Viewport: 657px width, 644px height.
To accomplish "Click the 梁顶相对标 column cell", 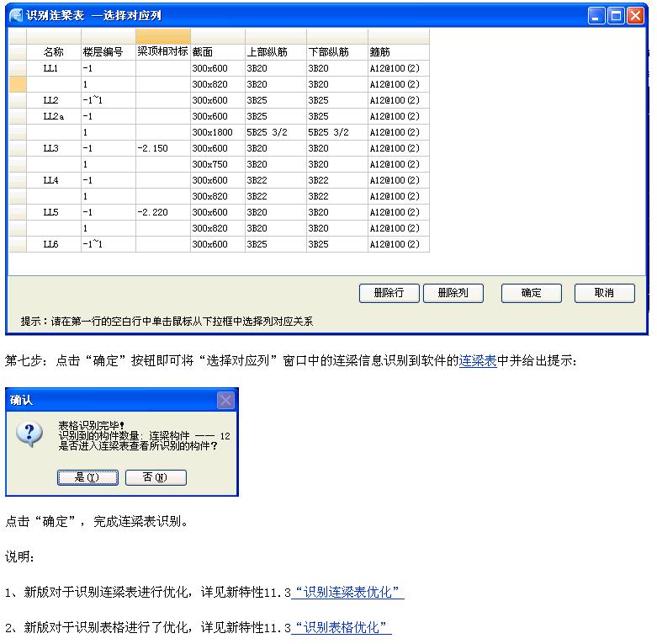I will click(x=163, y=52).
